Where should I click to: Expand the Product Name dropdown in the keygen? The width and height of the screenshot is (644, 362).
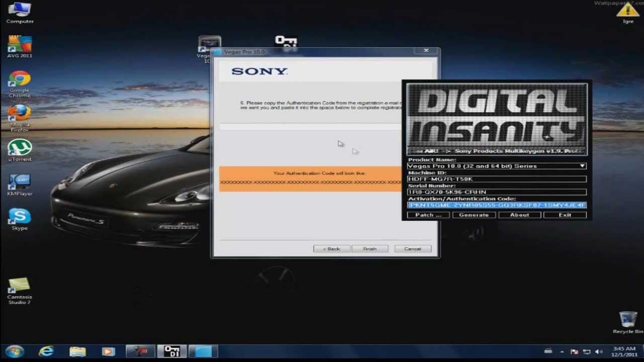pyautogui.click(x=582, y=166)
